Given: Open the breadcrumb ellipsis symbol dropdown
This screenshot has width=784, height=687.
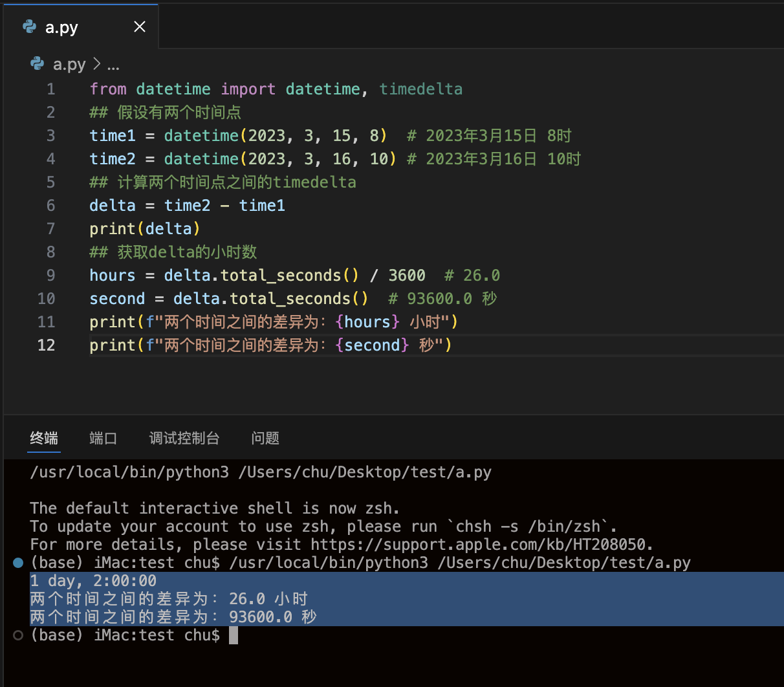Looking at the screenshot, I should coord(113,65).
